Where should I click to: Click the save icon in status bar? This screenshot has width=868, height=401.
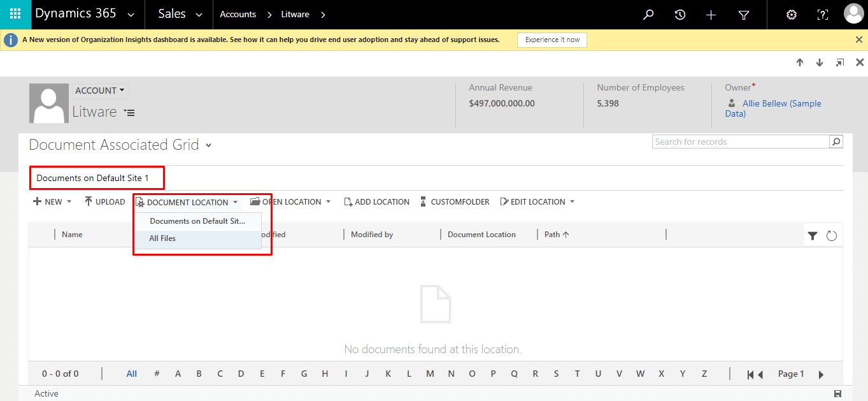(x=838, y=393)
